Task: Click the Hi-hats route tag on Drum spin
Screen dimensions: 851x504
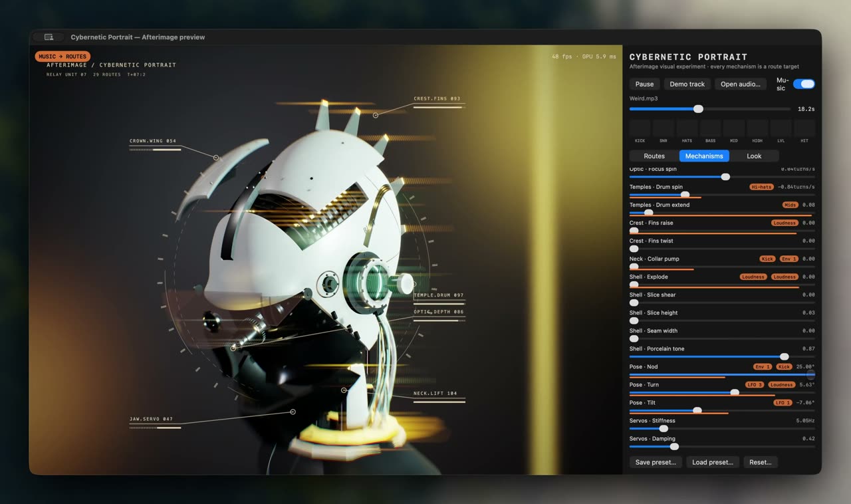Action: coord(761,187)
